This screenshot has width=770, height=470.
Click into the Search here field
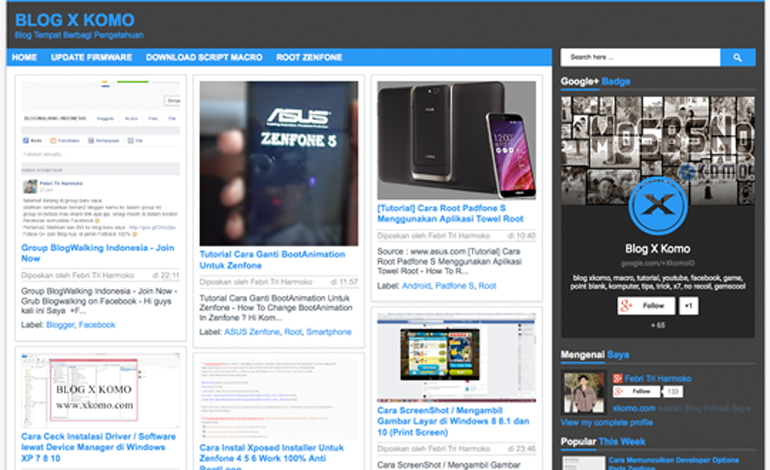click(x=640, y=57)
